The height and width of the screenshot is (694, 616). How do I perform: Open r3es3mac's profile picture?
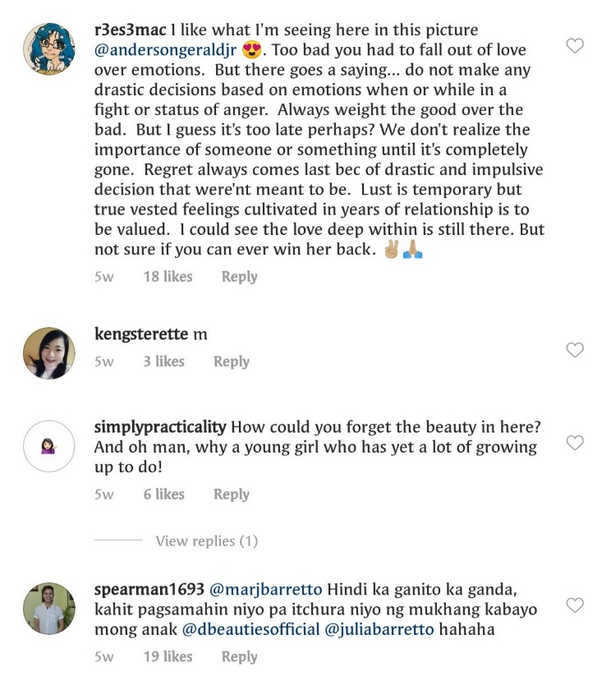coord(48,48)
